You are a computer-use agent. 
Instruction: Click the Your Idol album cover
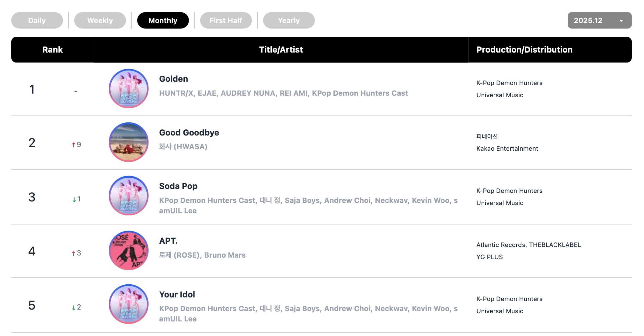click(x=129, y=304)
